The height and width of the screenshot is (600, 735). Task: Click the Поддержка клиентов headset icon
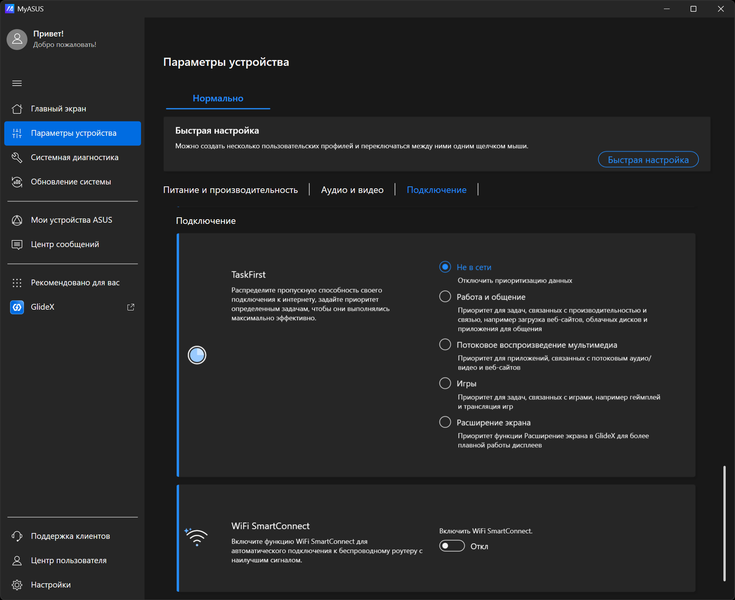17,536
